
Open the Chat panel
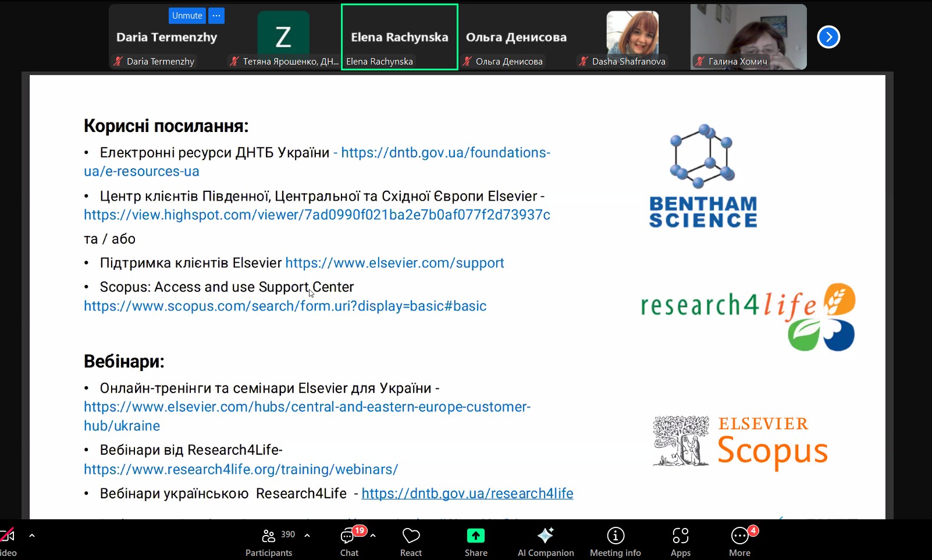pos(350,542)
